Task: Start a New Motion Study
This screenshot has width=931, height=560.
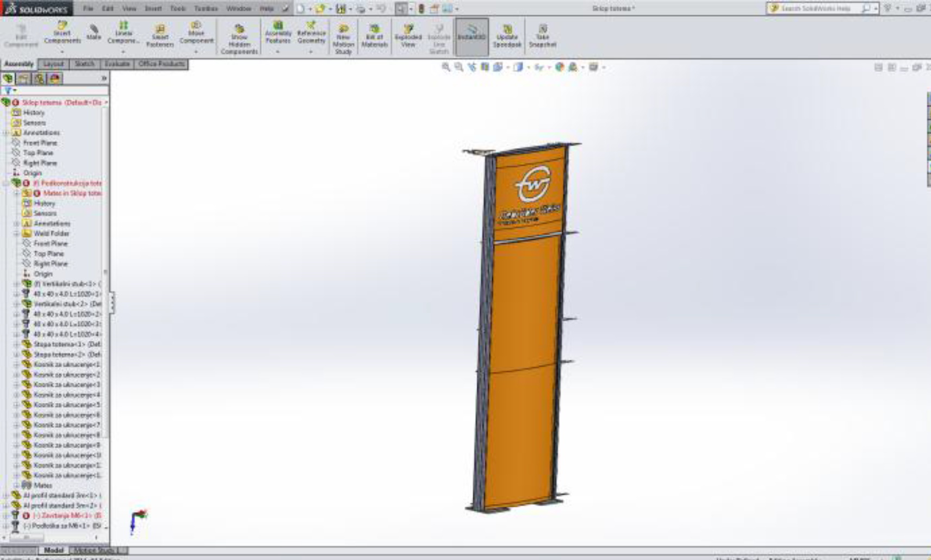Action: [343, 39]
